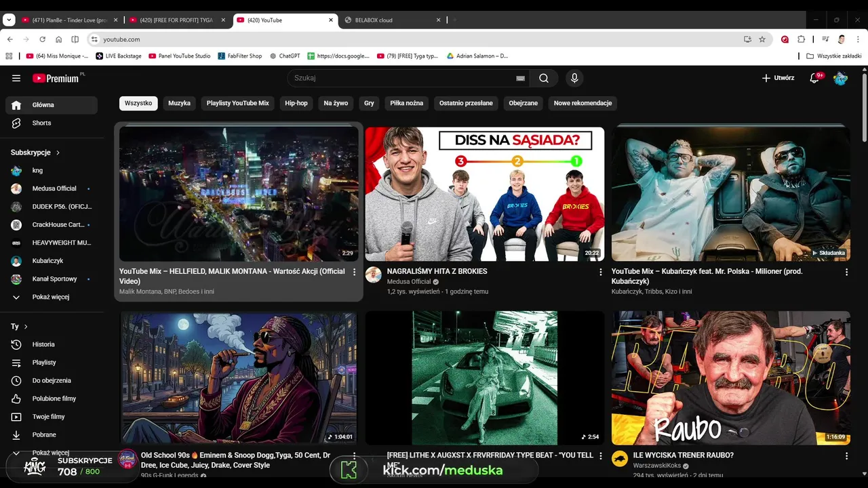
Task: Open the on-screen keyboard icon in search box
Action: (x=520, y=78)
